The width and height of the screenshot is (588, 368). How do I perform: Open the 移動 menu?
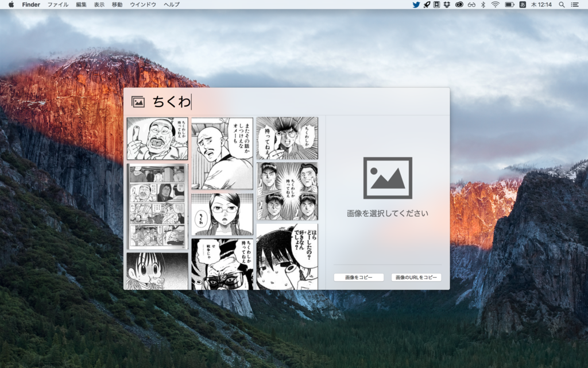tap(117, 5)
